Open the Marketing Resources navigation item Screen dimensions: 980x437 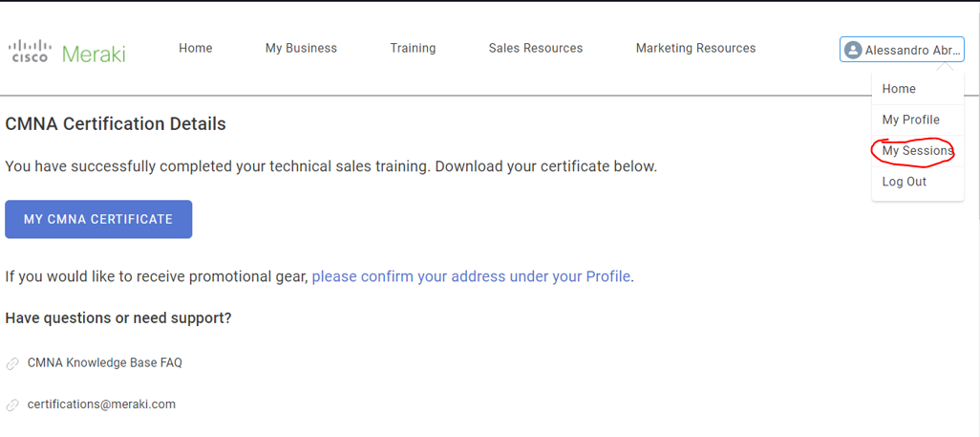click(x=695, y=48)
